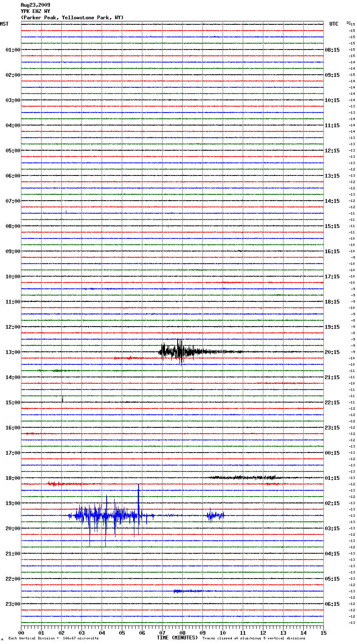
Task: Click the station code 'YPK EHZ WY'
Action: pos(35,11)
